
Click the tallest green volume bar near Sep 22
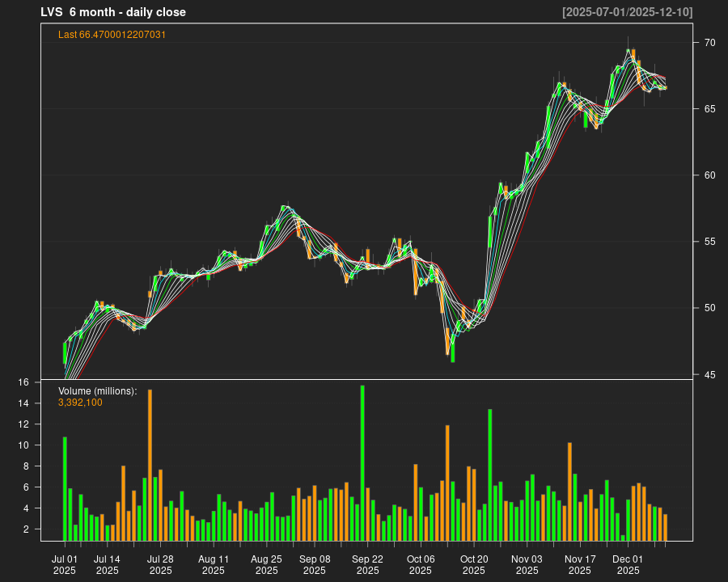362,462
